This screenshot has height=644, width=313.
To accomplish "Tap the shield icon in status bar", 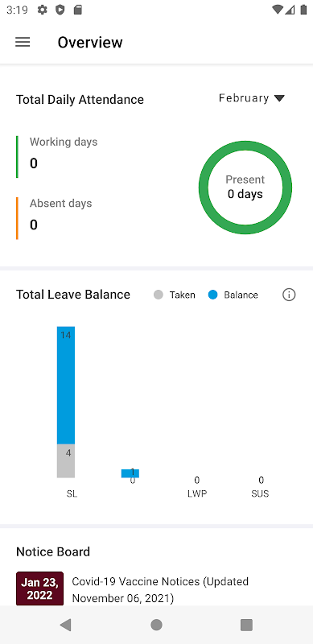I will click(x=60, y=10).
